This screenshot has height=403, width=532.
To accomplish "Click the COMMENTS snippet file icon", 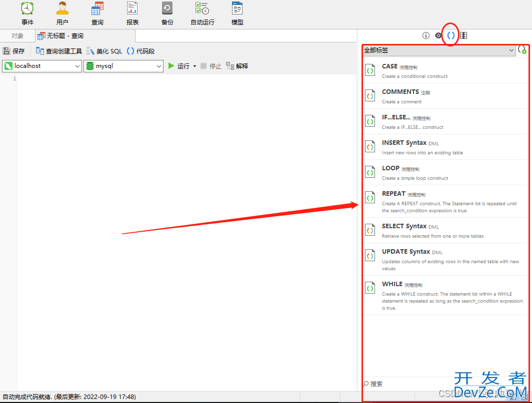I will [370, 96].
